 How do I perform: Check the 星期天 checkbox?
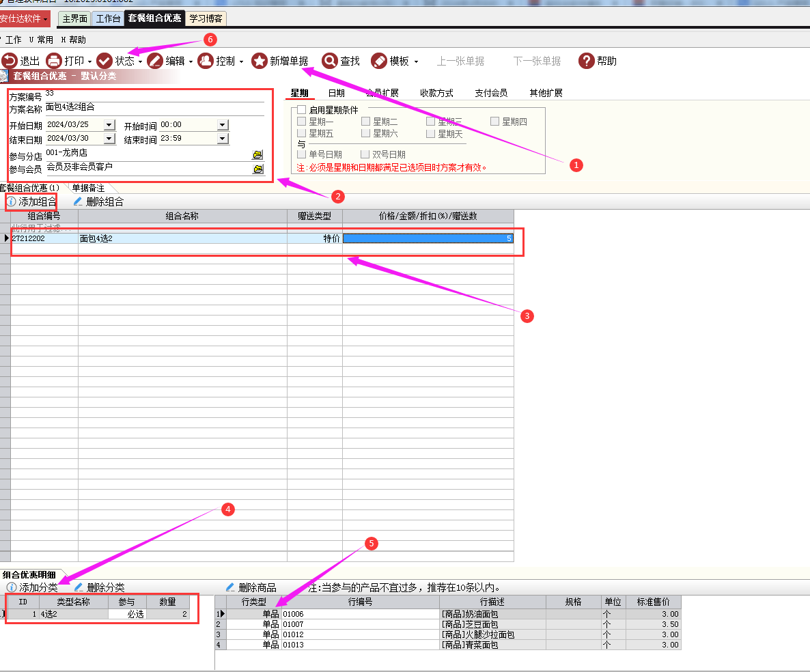pyautogui.click(x=430, y=133)
